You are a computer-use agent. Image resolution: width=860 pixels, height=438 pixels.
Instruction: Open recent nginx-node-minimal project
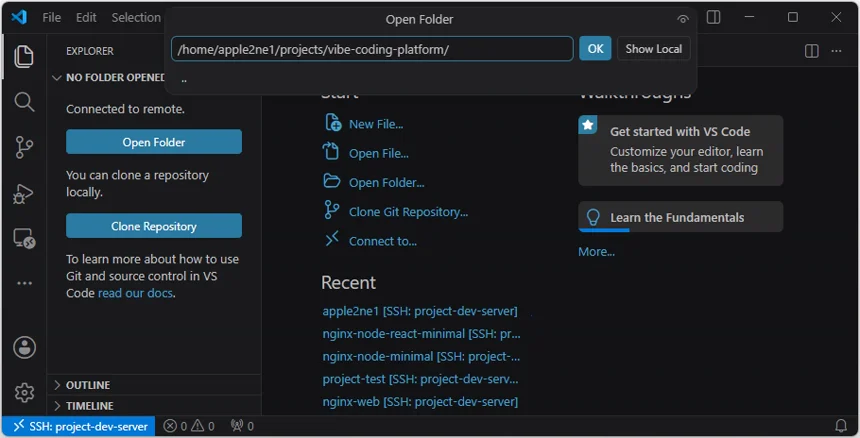coord(421,356)
